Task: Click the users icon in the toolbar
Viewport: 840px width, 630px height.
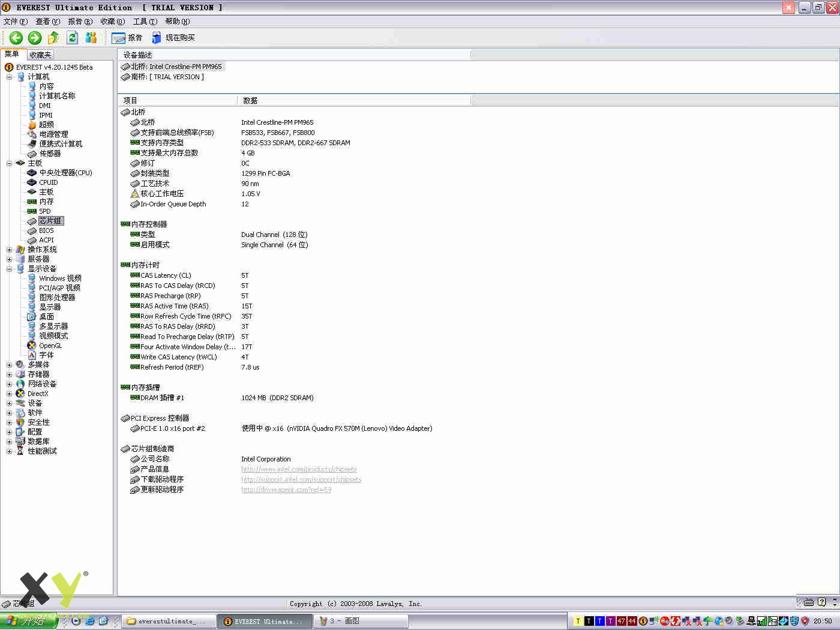Action: 91,38
